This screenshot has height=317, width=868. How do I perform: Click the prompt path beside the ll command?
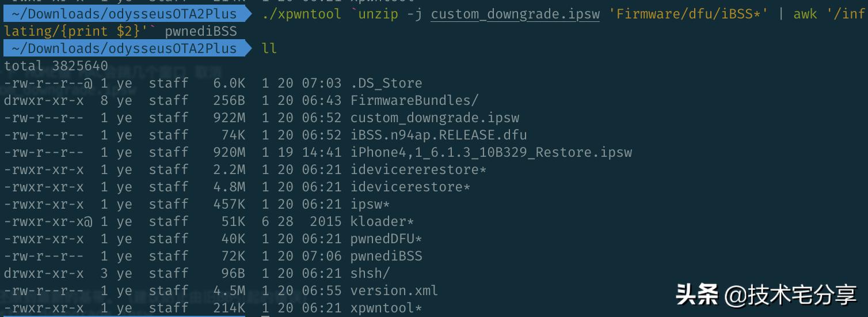(123, 48)
